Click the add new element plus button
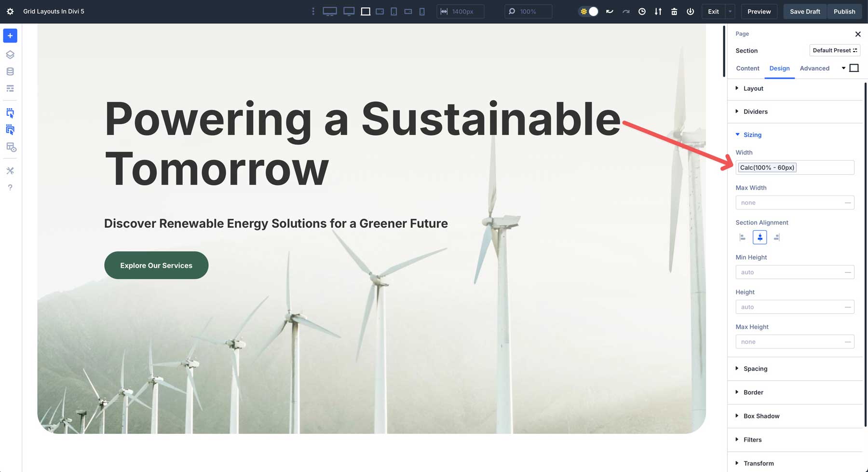Screen dimensions: 868x472 pos(10,36)
